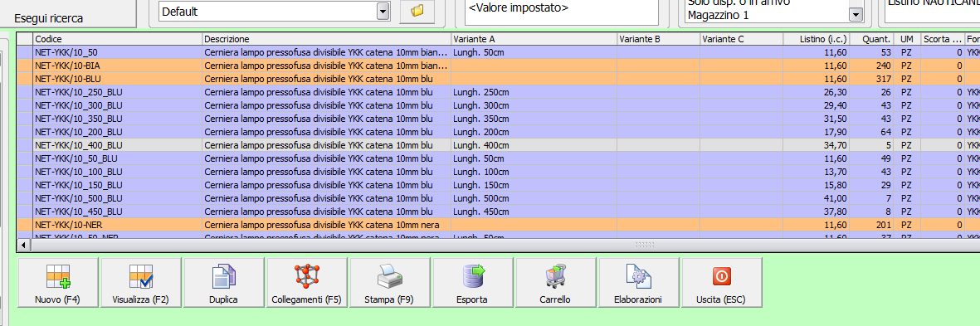Screen dimensions: 980x326
Task: Click quantity cell 240
Action: point(871,66)
